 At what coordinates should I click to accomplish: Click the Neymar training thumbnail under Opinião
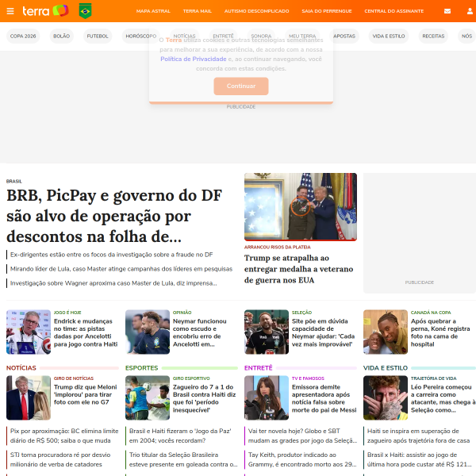[x=148, y=332]
